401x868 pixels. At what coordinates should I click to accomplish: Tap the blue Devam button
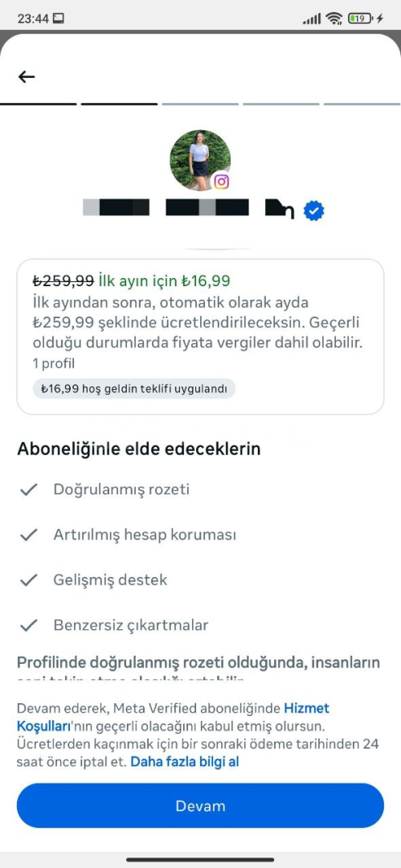[201, 805]
